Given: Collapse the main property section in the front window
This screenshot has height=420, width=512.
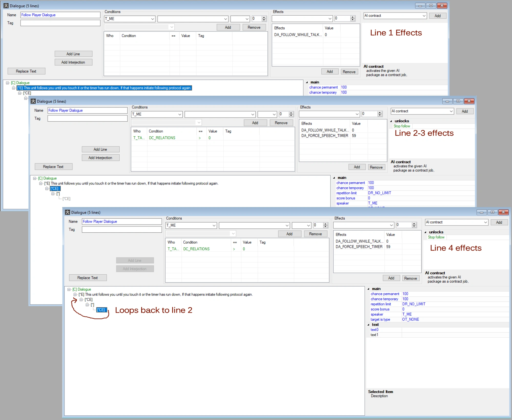Looking at the screenshot, I should tap(368, 289).
